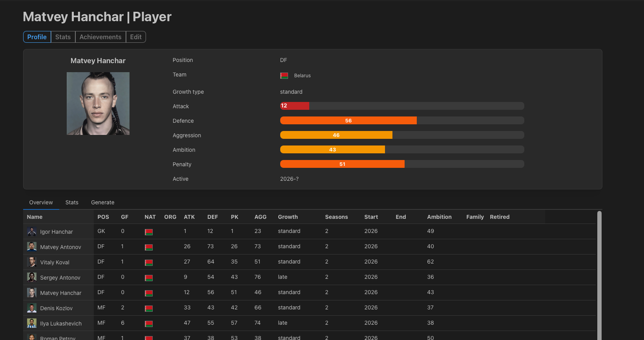This screenshot has width=644, height=340.
Task: Click Sergey Antonov's avatar thumbnail
Action: tap(32, 277)
